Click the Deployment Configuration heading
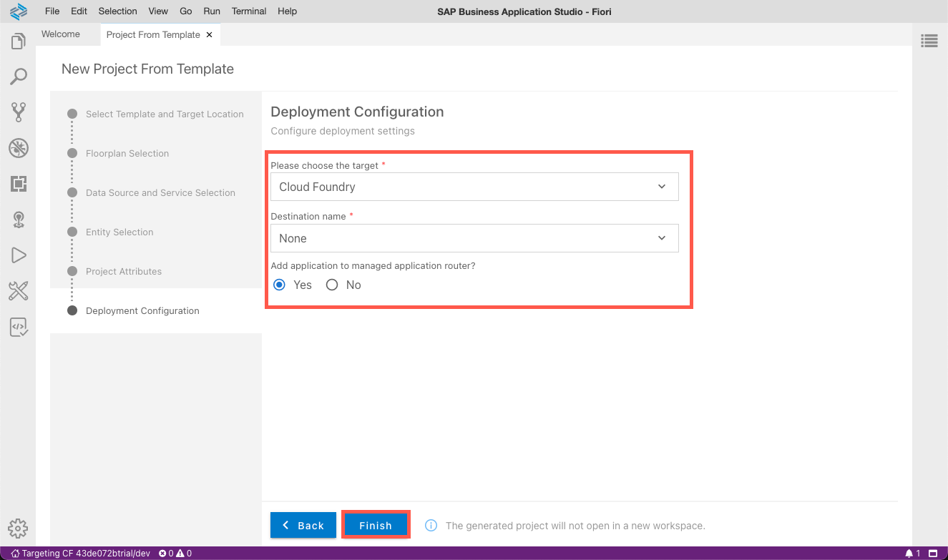Screen dimensions: 948x560 click(x=357, y=112)
